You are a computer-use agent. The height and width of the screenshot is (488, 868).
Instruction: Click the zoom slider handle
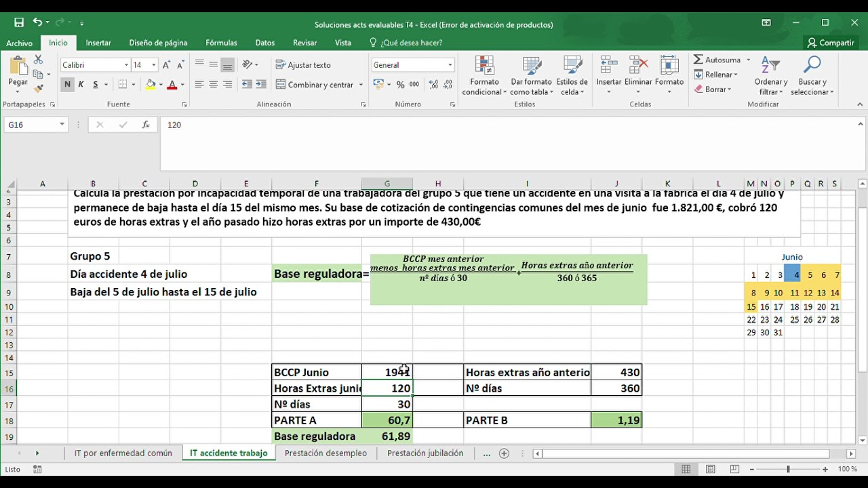[788, 469]
